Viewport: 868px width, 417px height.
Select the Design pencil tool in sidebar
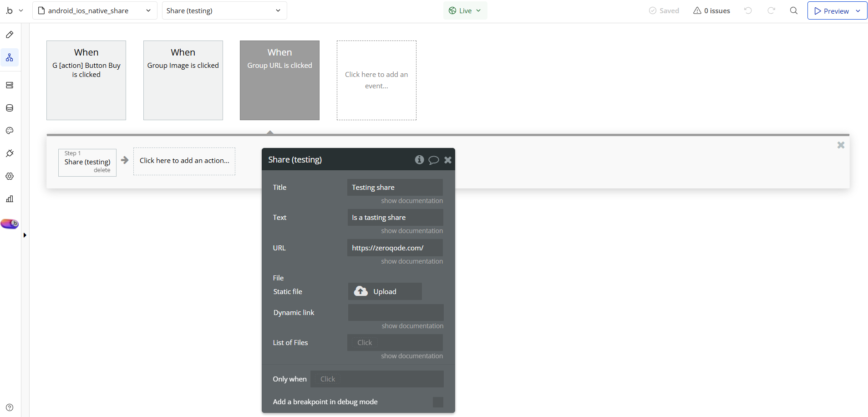tap(10, 35)
